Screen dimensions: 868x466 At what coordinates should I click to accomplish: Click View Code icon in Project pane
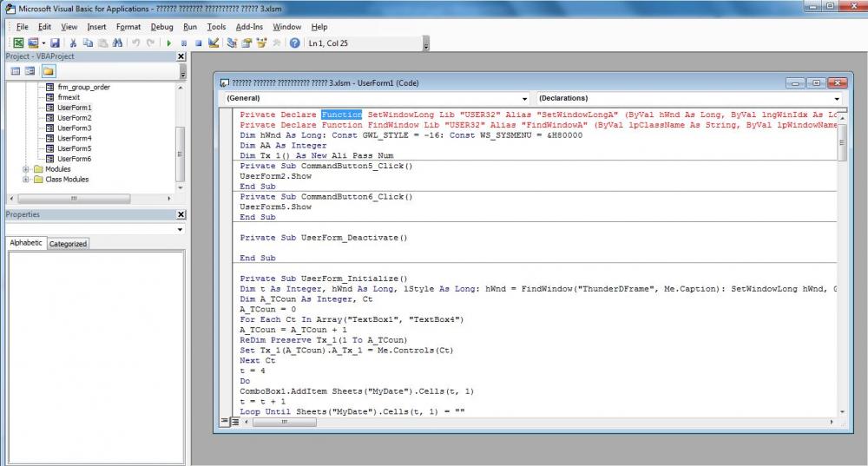[x=16, y=71]
